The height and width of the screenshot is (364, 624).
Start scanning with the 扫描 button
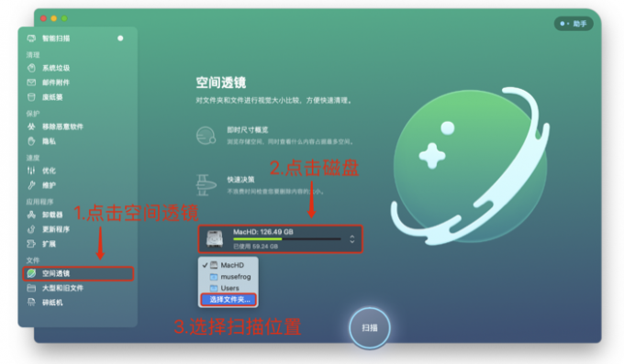pos(370,328)
